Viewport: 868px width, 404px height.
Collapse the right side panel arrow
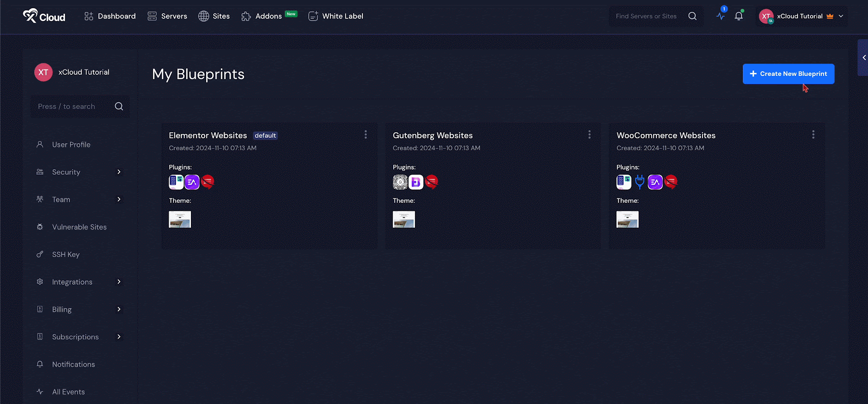click(x=864, y=57)
